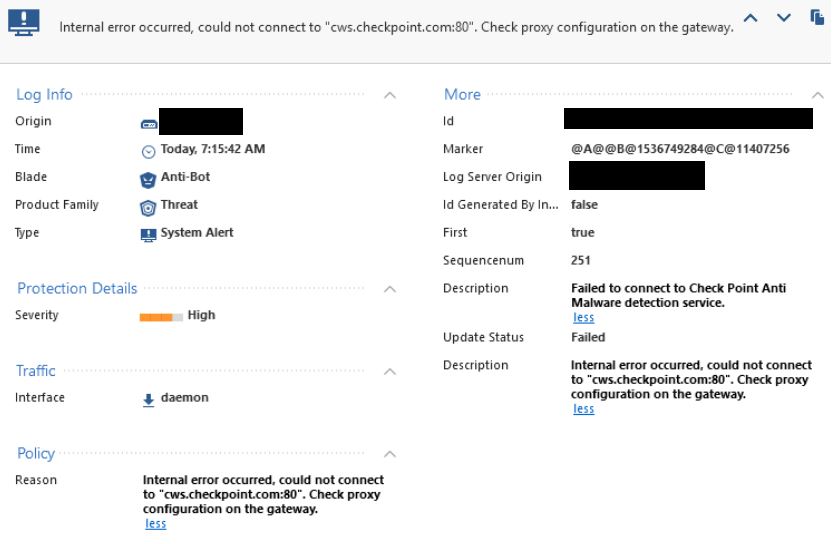The image size is (839, 544).
Task: Collapse the Traffic section
Action: click(390, 372)
